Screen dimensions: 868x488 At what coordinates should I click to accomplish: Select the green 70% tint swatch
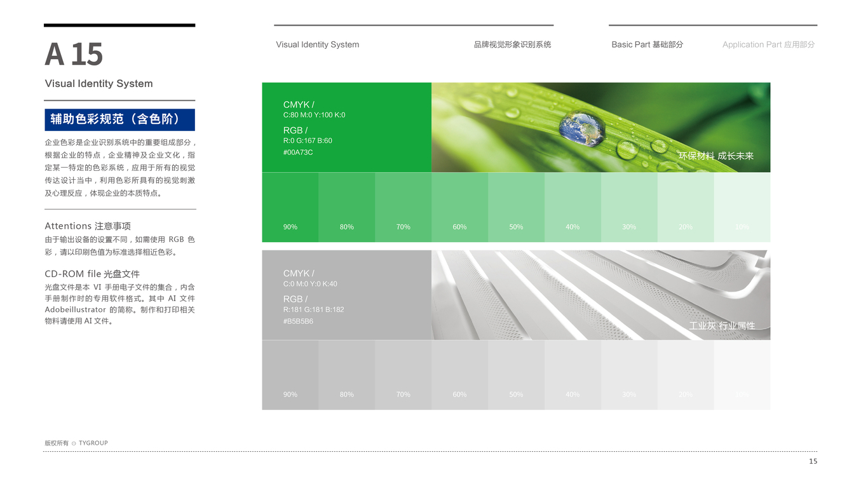point(403,207)
